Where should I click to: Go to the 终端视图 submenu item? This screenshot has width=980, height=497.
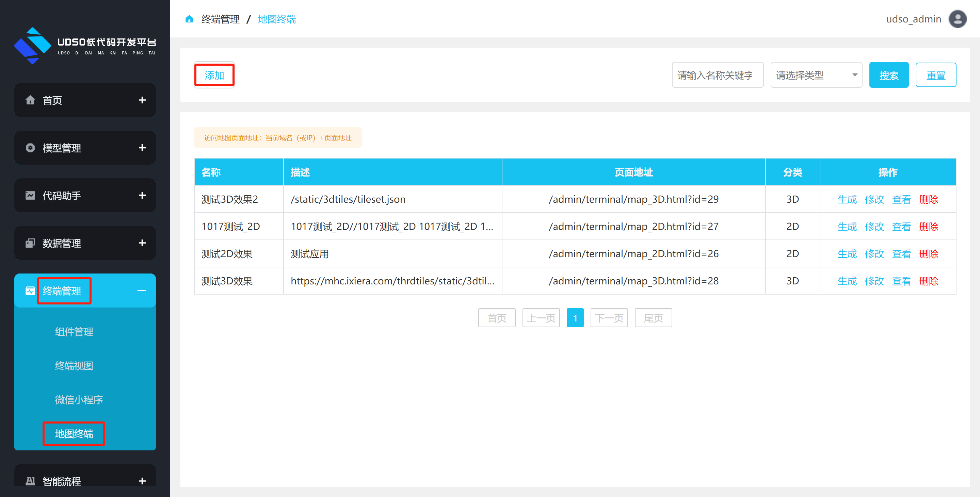pos(74,365)
